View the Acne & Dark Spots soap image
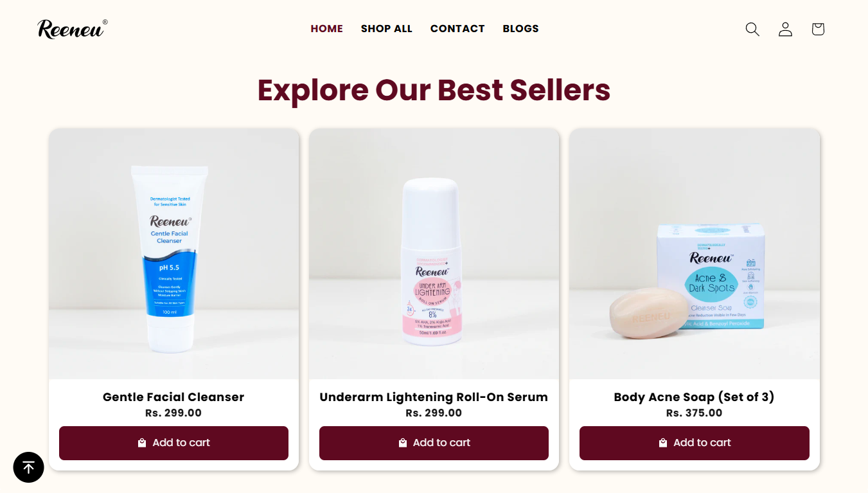The height and width of the screenshot is (493, 868). click(695, 254)
